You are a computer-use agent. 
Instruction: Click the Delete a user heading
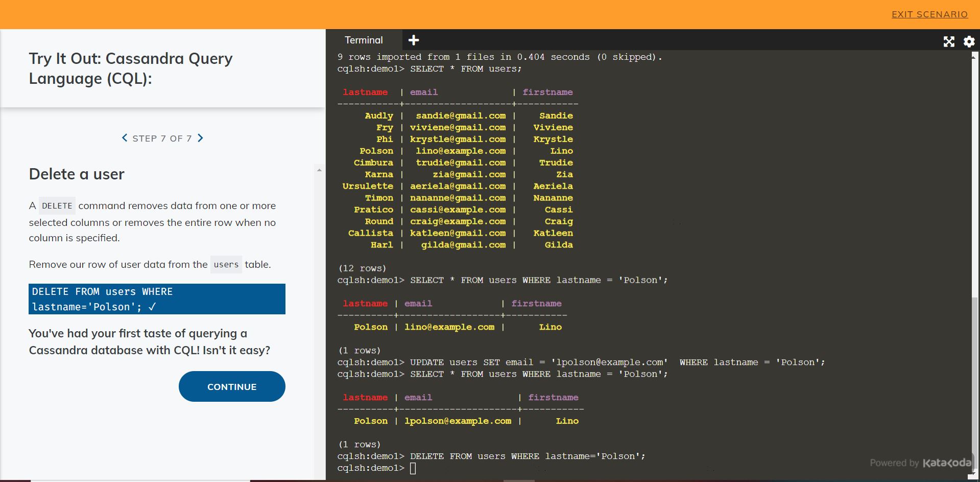click(x=76, y=174)
